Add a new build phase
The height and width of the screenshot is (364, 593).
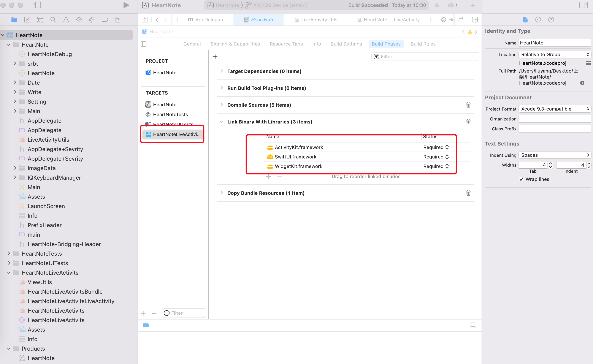[215, 57]
